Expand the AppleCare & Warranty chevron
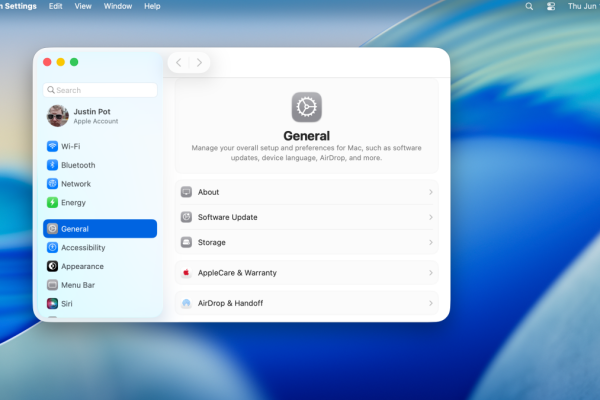Image resolution: width=600 pixels, height=400 pixels. coord(430,273)
